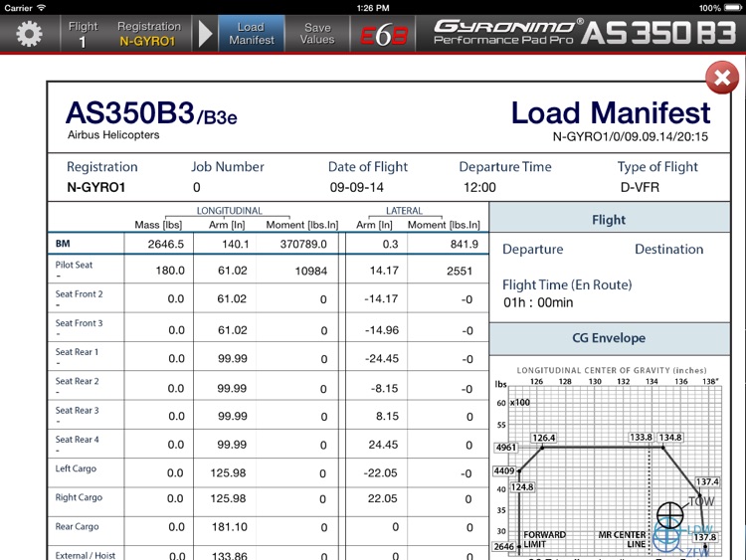Select the Type of Flight D-VFR
The width and height of the screenshot is (746, 560).
pyautogui.click(x=640, y=187)
